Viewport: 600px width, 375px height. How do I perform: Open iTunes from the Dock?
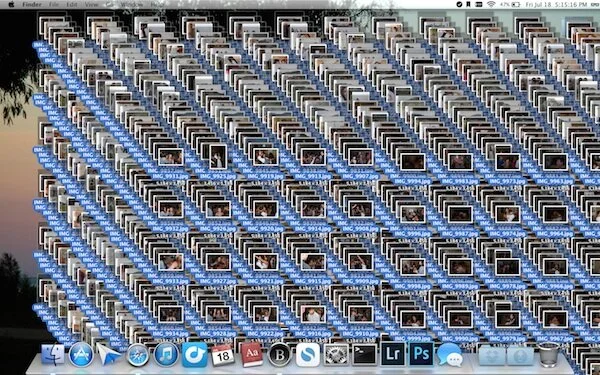(166, 355)
